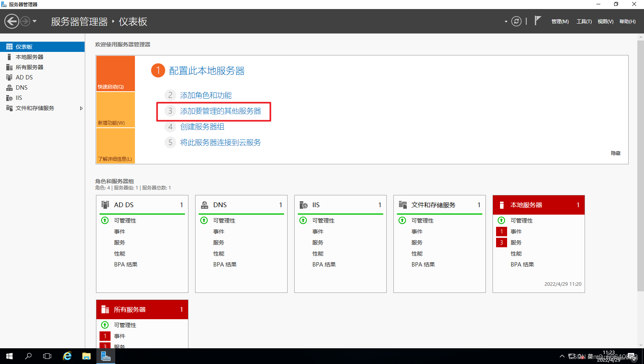Viewport: 644px width, 364px height.
Task: Click the AD DS tile icon
Action: pyautogui.click(x=105, y=205)
